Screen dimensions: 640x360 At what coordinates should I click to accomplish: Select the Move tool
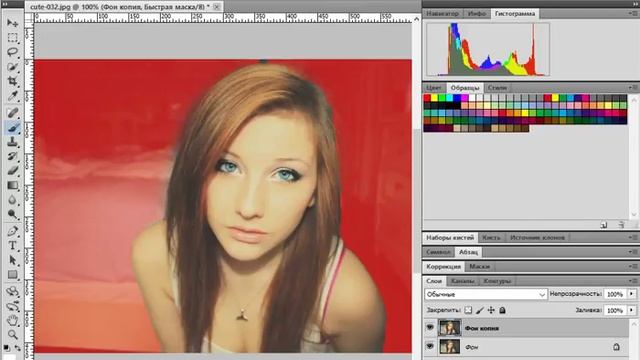(x=12, y=23)
